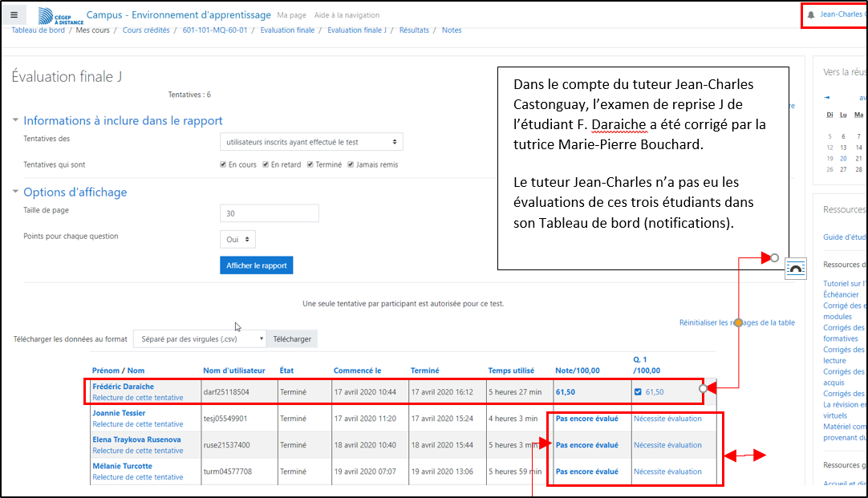Click the graded checkmark icon next to 61,50
This screenshot has height=498, width=868.
[639, 392]
